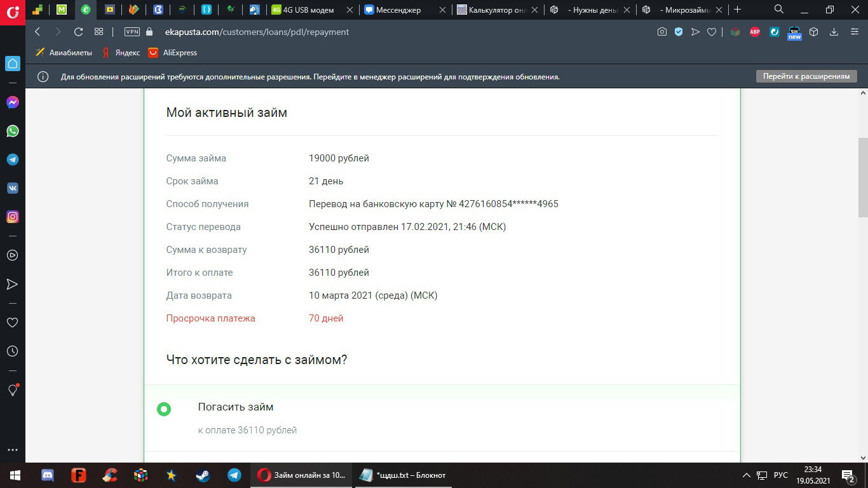Image resolution: width=868 pixels, height=488 pixels.
Task: Open Facebook Messenger in Opera sidebar
Action: pos(12,102)
